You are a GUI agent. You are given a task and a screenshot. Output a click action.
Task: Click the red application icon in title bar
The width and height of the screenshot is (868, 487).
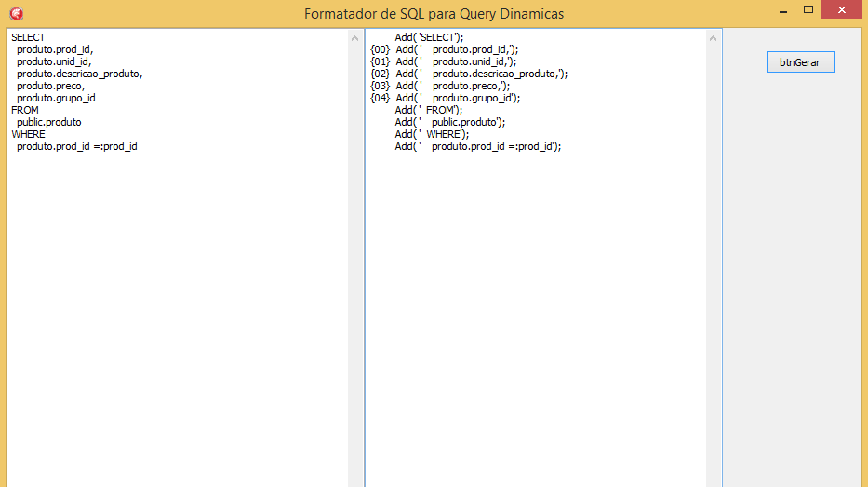pyautogui.click(x=16, y=13)
